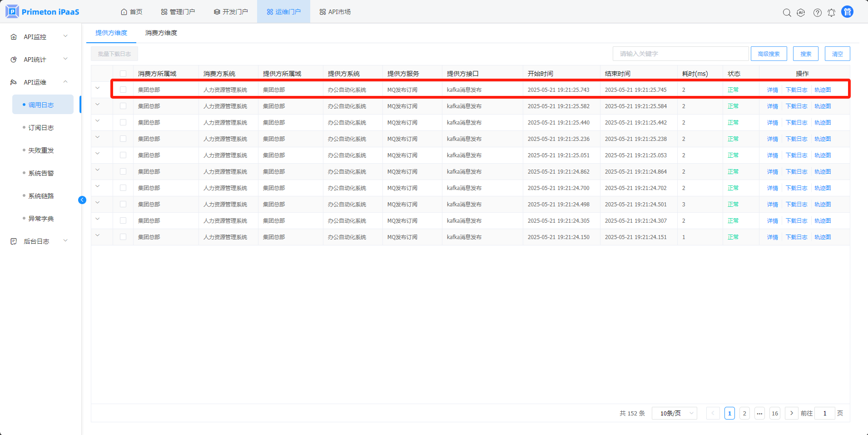Click the search magnifier icon in header
Screen dimensions: 868x435
point(787,13)
